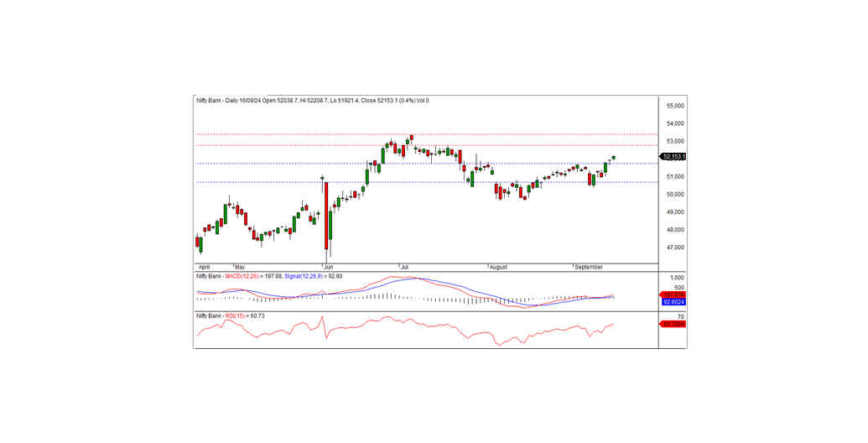The height and width of the screenshot is (443, 868).
Task: Click the 'Nifty Bank - Daily' chart title text
Action: 218,101
